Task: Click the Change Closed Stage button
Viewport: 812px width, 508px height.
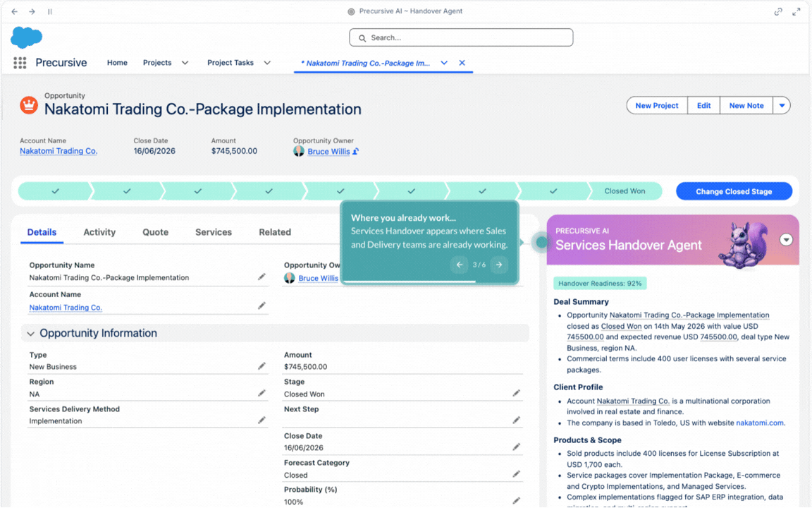Action: [734, 191]
